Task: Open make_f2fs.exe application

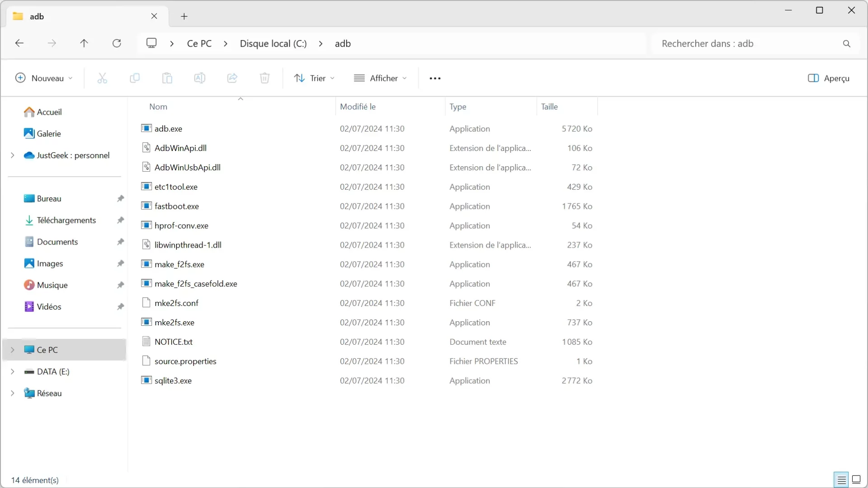Action: [179, 264]
